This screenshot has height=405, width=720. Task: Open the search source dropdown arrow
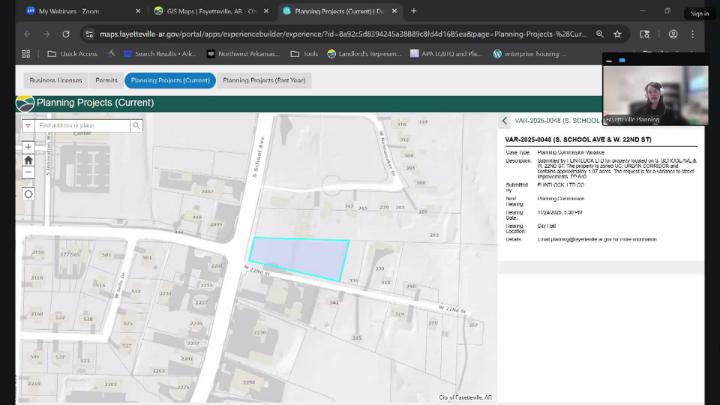pyautogui.click(x=28, y=125)
